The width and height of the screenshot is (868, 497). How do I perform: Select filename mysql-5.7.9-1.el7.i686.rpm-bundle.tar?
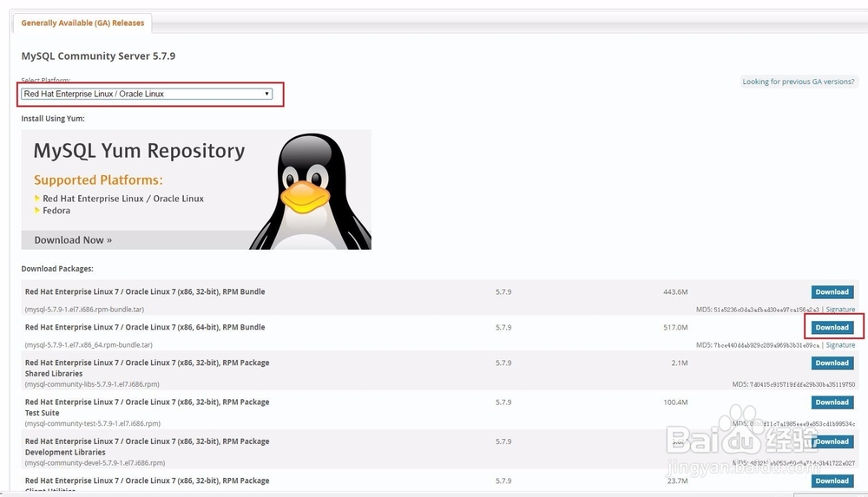pyautogui.click(x=84, y=310)
